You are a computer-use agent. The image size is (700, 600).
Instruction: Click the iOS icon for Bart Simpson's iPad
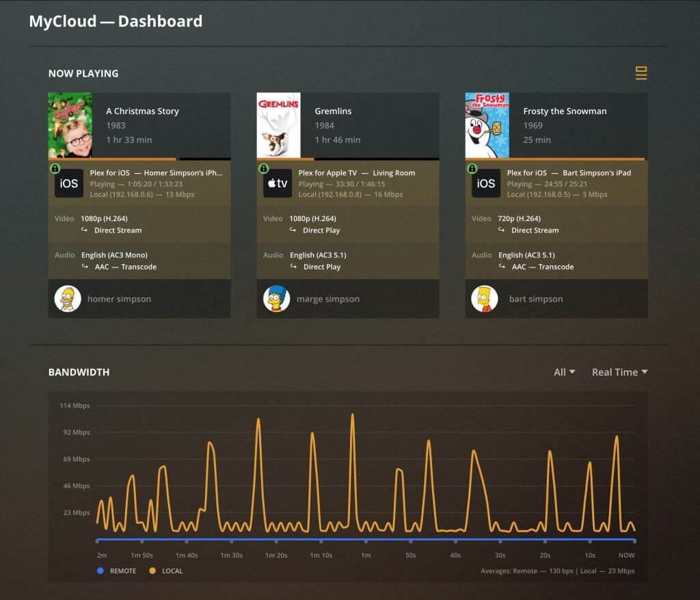486,183
